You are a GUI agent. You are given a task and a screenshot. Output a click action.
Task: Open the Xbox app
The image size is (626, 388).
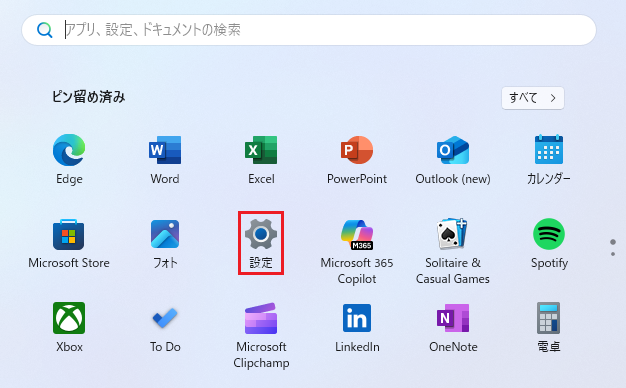[x=69, y=327]
